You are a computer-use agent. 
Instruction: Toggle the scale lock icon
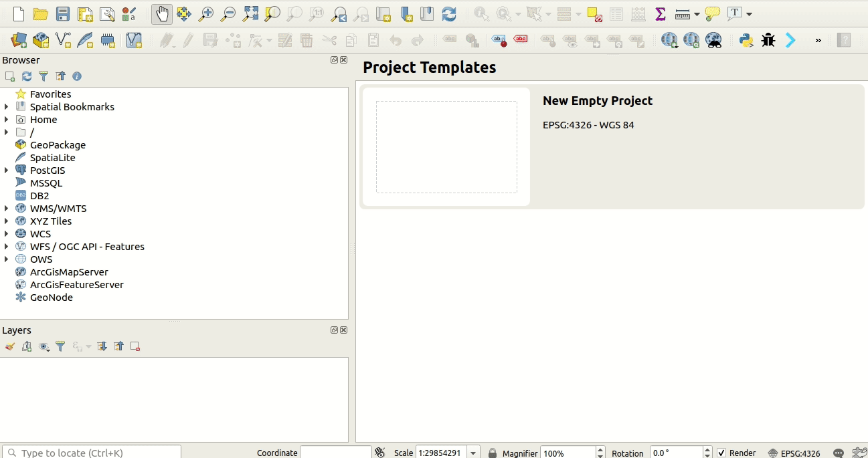(493, 453)
